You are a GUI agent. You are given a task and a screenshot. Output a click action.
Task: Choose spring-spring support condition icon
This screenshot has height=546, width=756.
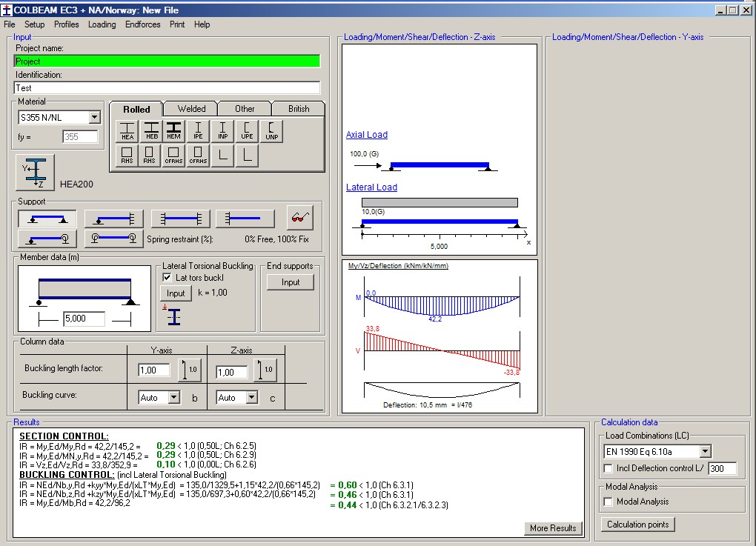point(114,239)
